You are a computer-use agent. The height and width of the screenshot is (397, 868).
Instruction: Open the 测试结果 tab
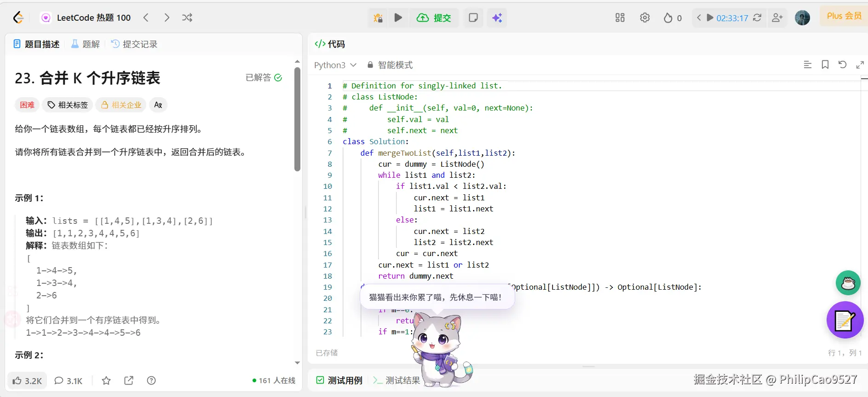point(397,380)
